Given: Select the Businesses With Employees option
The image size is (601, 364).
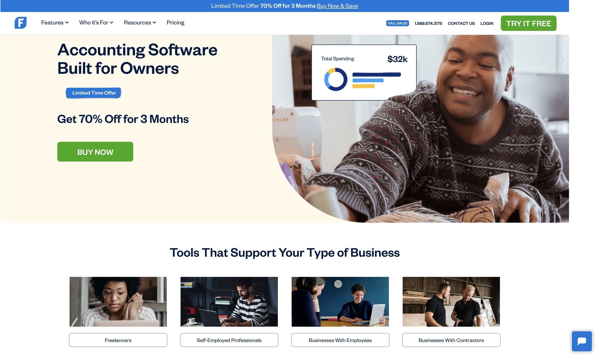Looking at the screenshot, I should point(340,340).
